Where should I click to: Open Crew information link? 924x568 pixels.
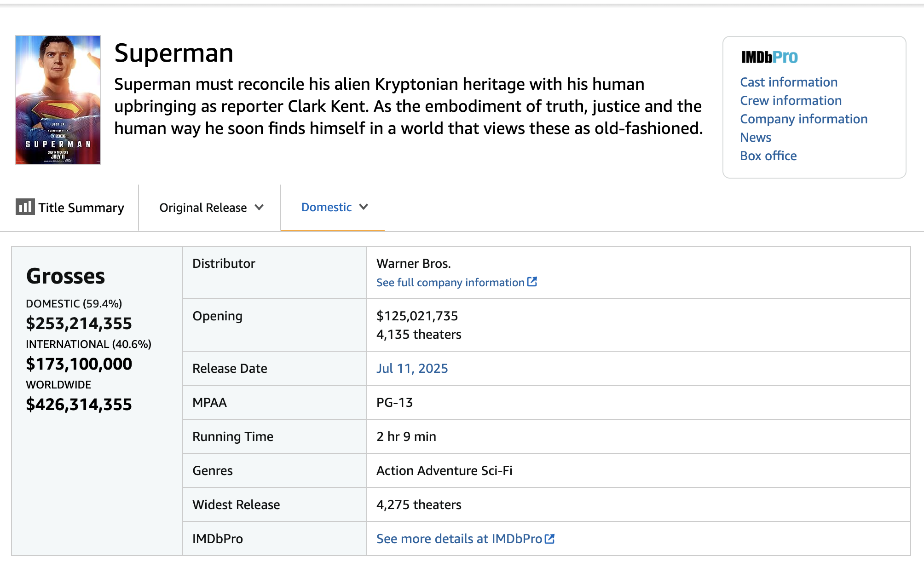click(x=791, y=100)
